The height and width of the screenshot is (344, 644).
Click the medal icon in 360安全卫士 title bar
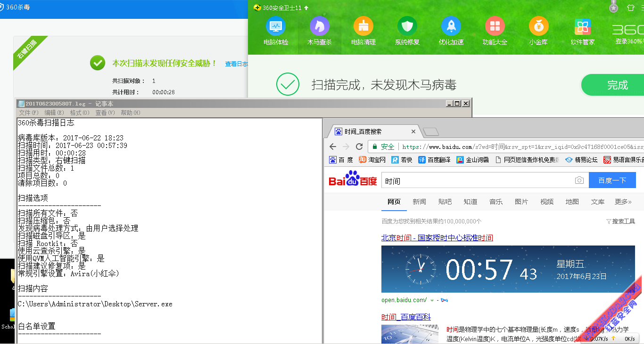613,7
